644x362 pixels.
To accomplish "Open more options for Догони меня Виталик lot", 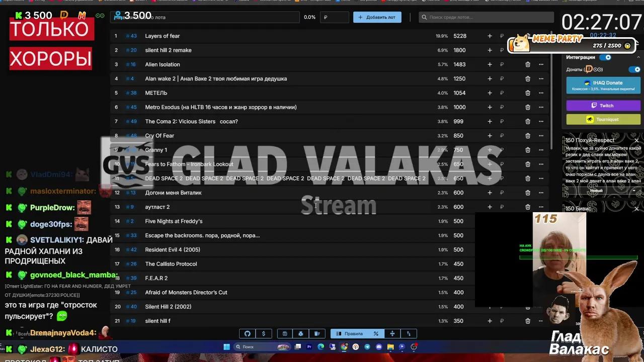I will [x=541, y=193].
